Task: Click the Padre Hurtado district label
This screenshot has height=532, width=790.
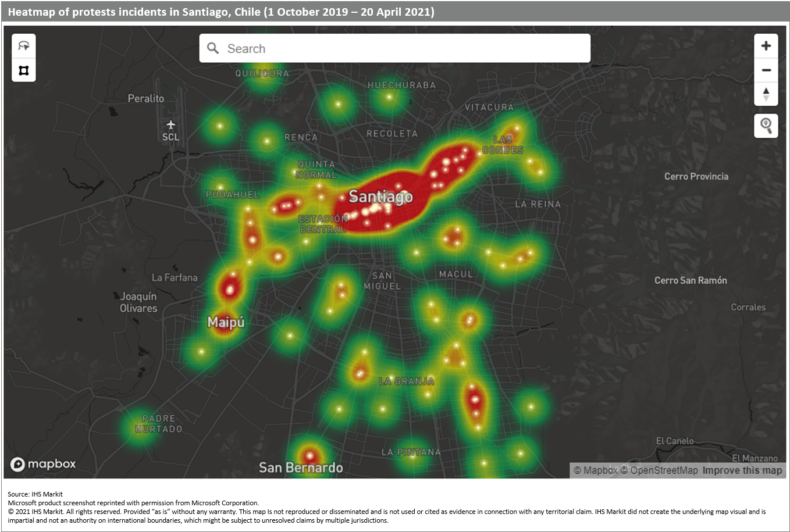Action: pyautogui.click(x=159, y=424)
